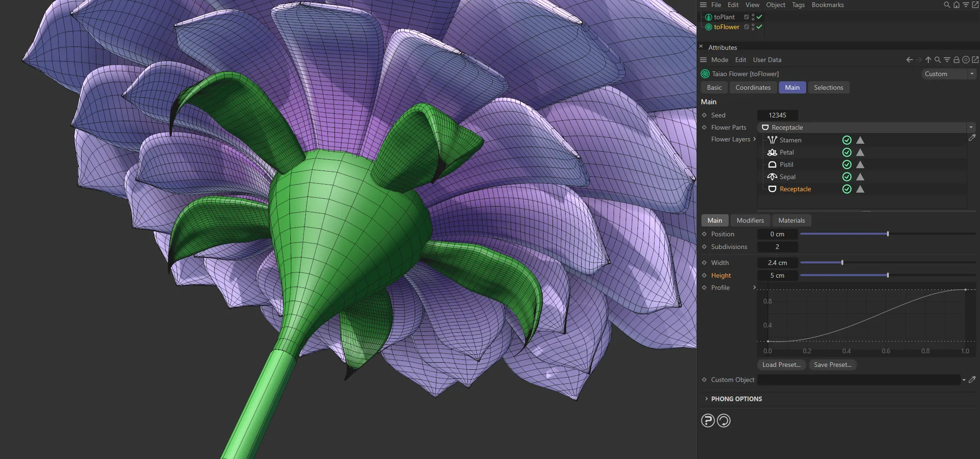The height and width of the screenshot is (459, 980).
Task: Click the lock icon in Attributes panel
Action: point(957,60)
